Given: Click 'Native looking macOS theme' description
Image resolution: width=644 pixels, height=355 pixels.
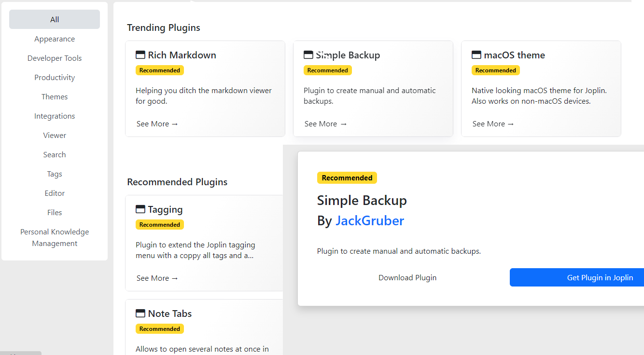Looking at the screenshot, I should (539, 96).
